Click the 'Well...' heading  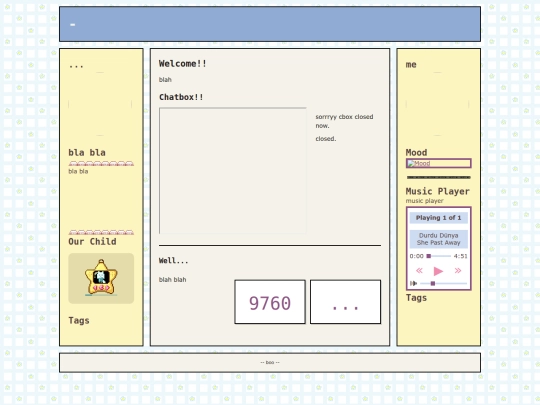click(x=174, y=261)
